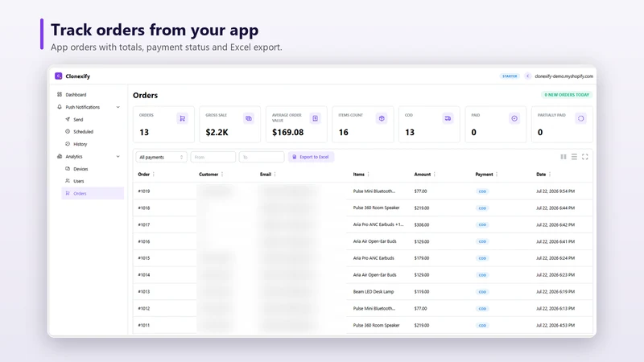Click the Clonexify logo icon
This screenshot has height=362, width=644.
(x=58, y=76)
